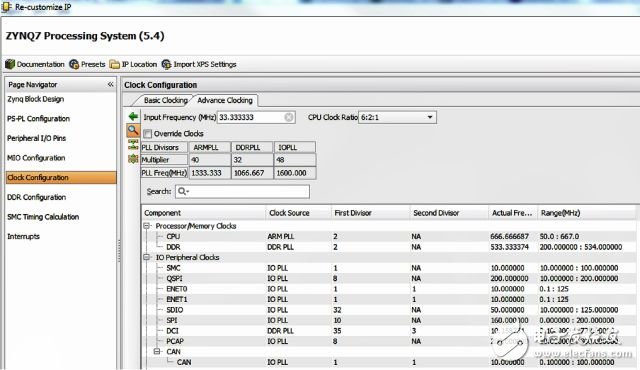
Task: Open the Interrupts page
Action: (x=23, y=236)
